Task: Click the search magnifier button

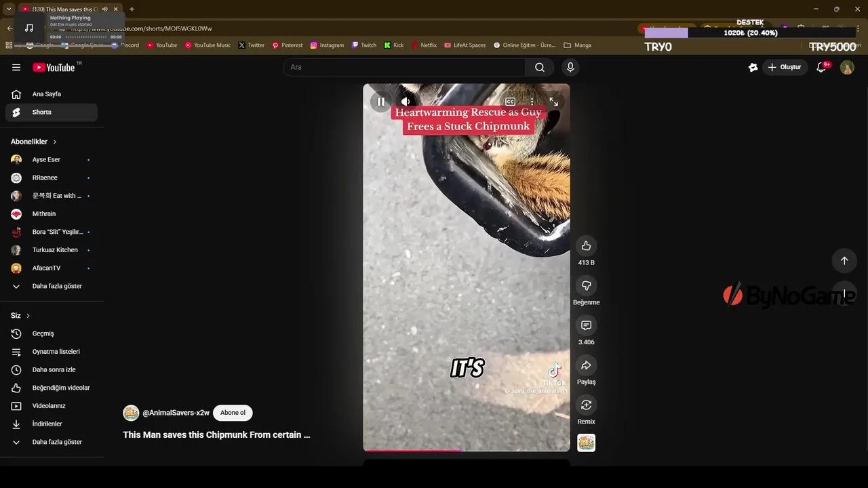Action: click(x=540, y=67)
